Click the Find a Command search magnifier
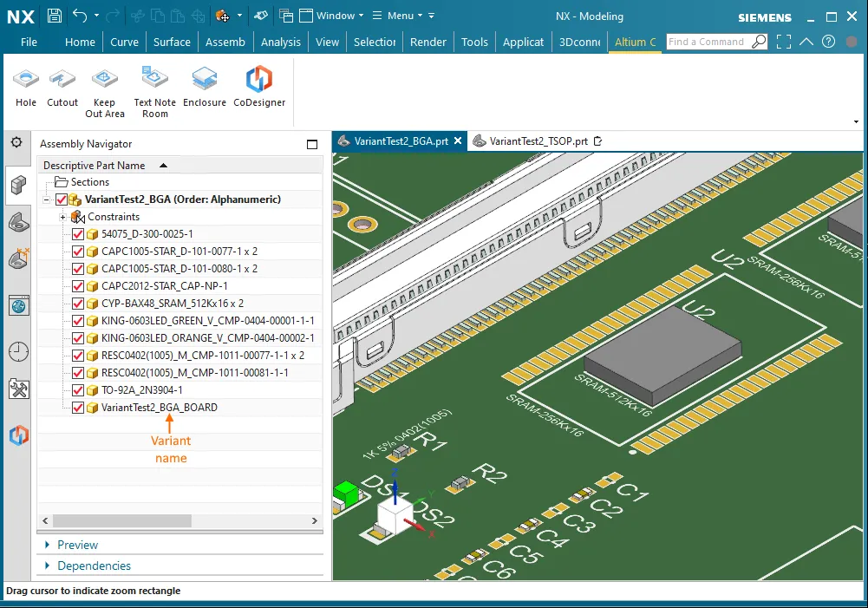The height and width of the screenshot is (608, 868). point(759,42)
